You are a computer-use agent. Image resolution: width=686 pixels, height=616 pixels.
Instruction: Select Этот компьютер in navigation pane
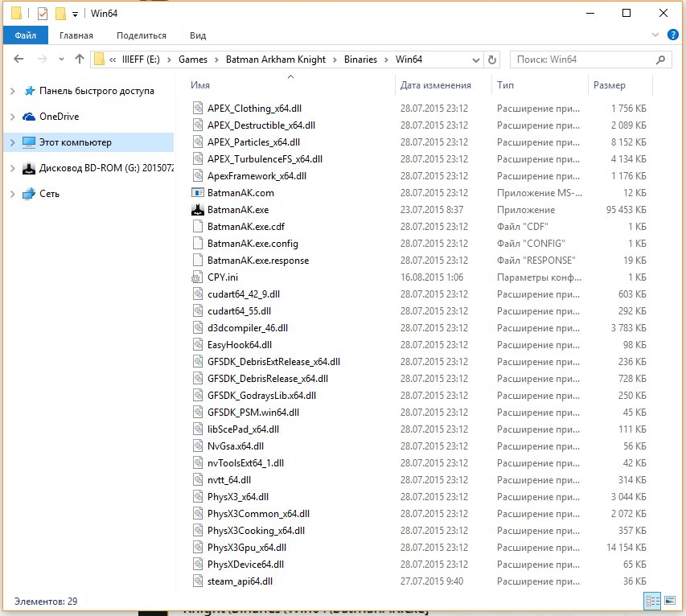coord(76,142)
